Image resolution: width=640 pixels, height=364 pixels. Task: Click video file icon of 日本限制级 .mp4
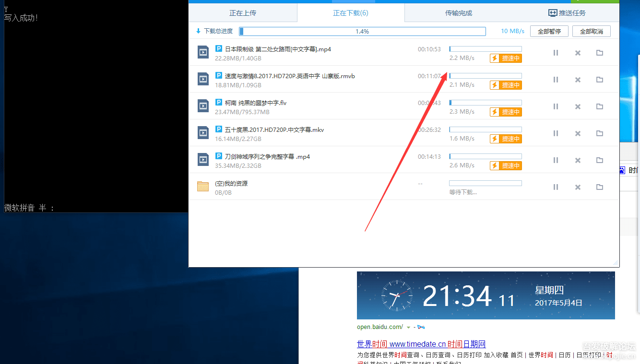[x=203, y=52]
